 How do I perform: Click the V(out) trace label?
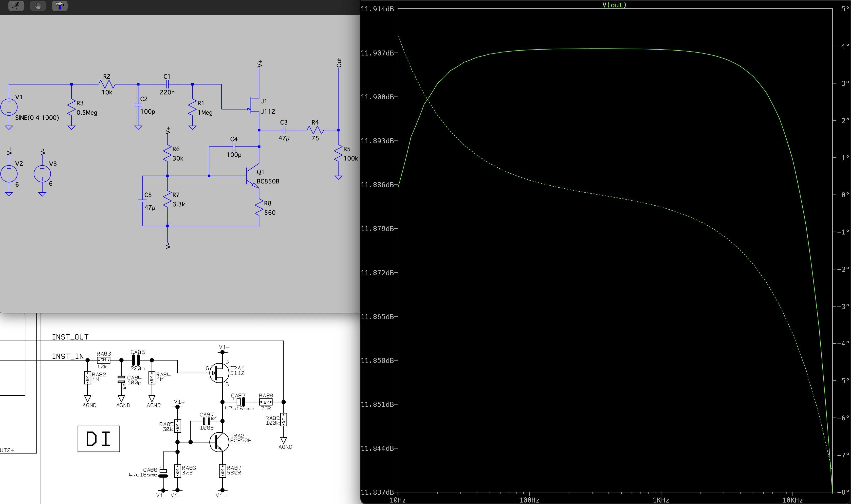click(x=614, y=5)
